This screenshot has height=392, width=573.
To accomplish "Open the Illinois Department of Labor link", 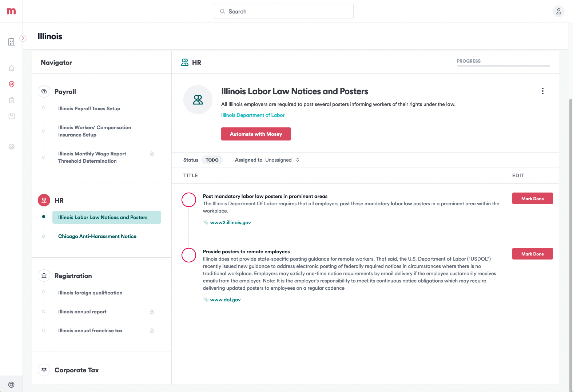I will 252,115.
